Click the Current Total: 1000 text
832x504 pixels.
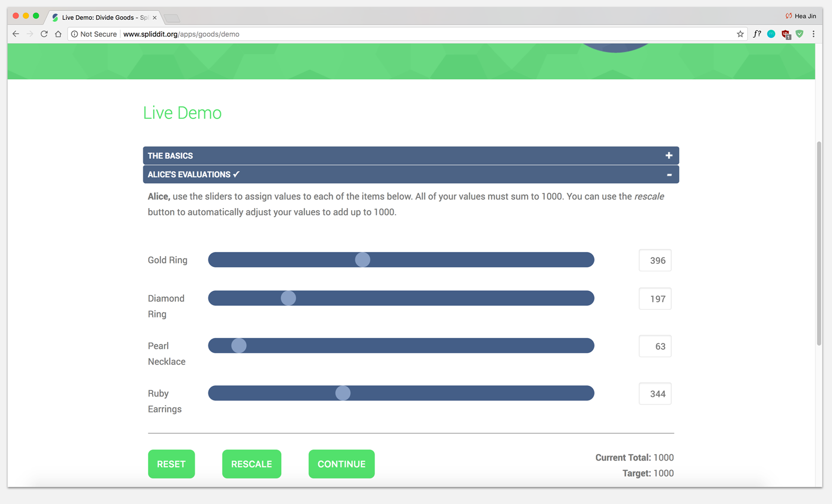point(634,457)
